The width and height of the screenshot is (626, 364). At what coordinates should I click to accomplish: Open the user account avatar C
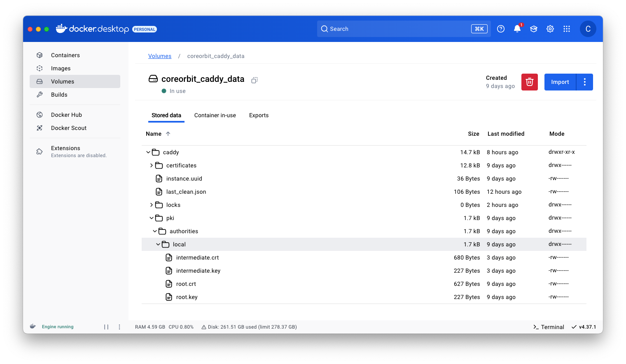[588, 29]
